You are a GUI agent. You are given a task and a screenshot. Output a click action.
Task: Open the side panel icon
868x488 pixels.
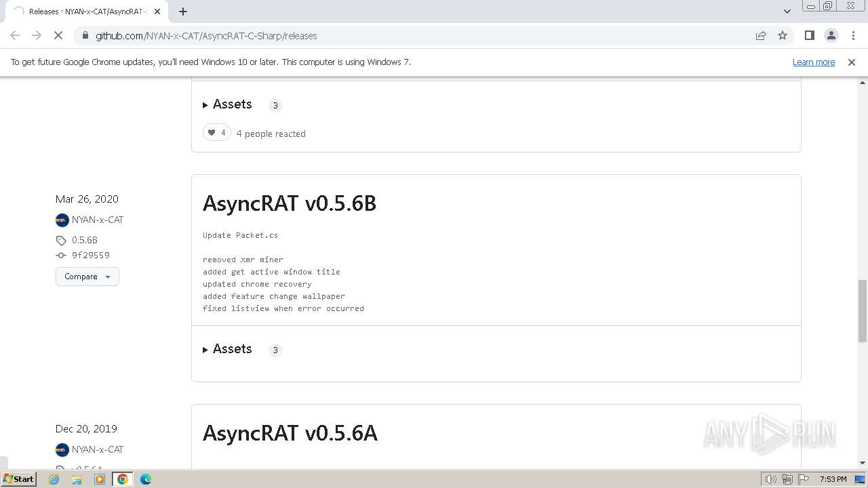point(809,36)
